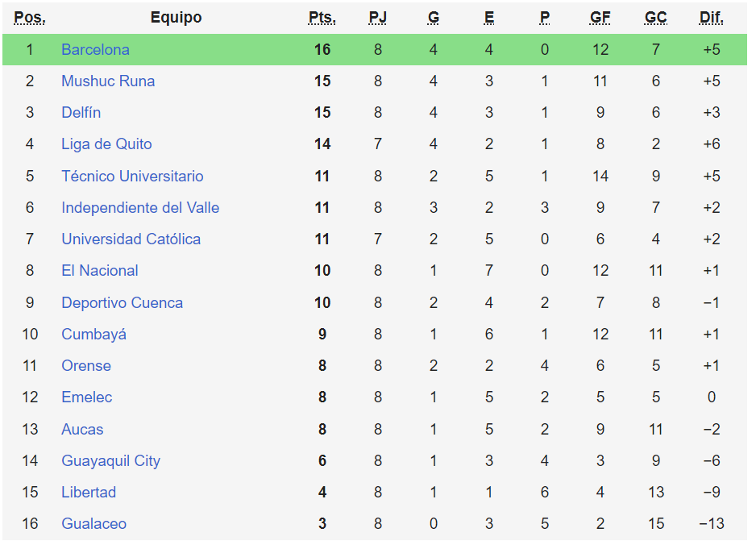This screenshot has width=756, height=545.
Task: Click the GF column header abbreviation
Action: pyautogui.click(x=600, y=18)
